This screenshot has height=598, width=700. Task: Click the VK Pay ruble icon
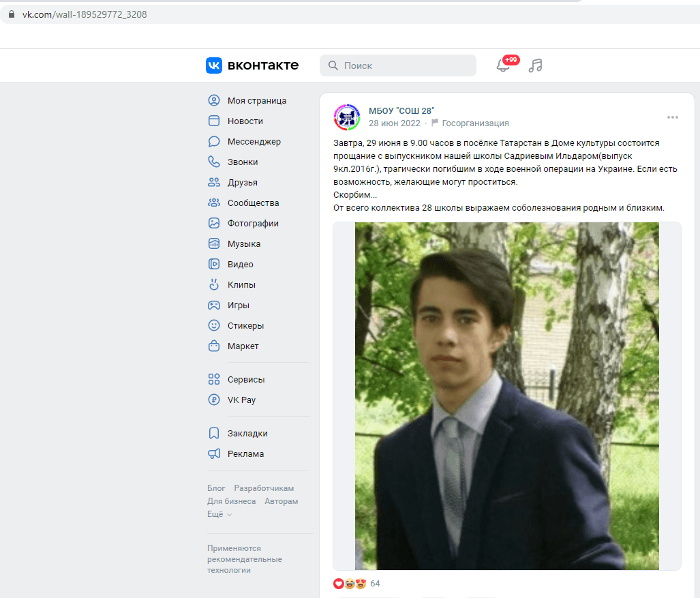tap(214, 400)
